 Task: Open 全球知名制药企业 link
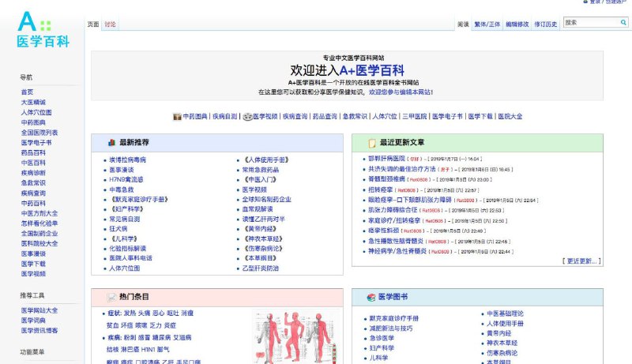(266, 199)
